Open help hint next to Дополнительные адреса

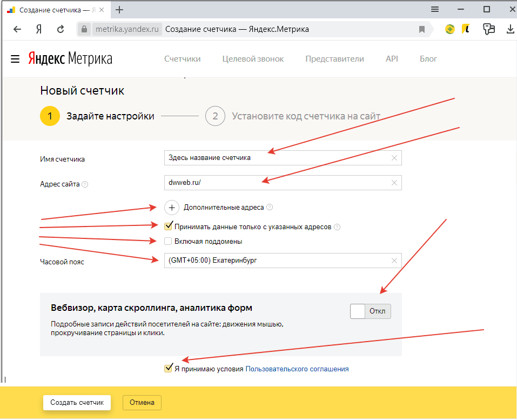270,207
